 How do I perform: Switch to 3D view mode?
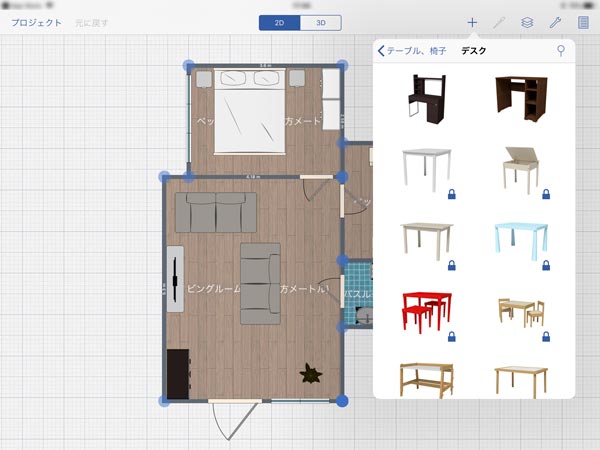[320, 22]
